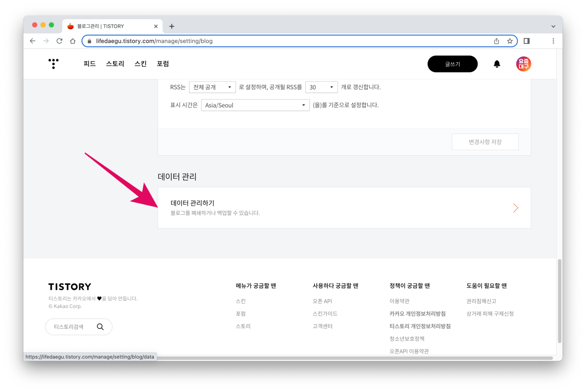Reload the page with the refresh icon

pos(59,41)
